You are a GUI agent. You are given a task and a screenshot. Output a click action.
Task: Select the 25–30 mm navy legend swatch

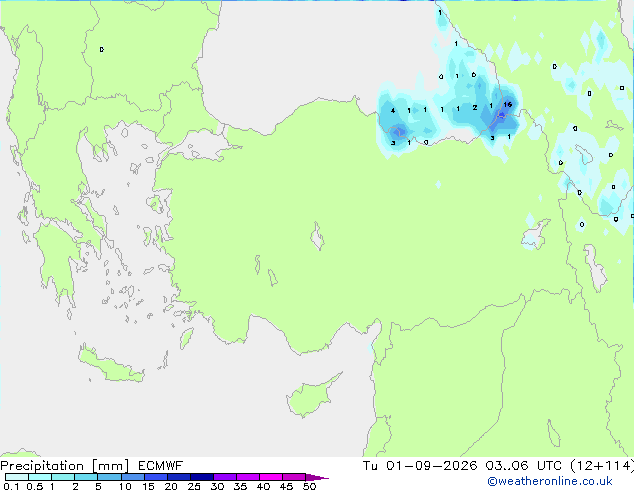(x=201, y=477)
